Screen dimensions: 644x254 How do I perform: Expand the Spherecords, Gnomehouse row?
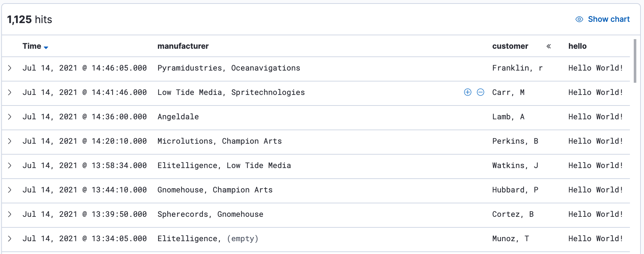pos(10,214)
